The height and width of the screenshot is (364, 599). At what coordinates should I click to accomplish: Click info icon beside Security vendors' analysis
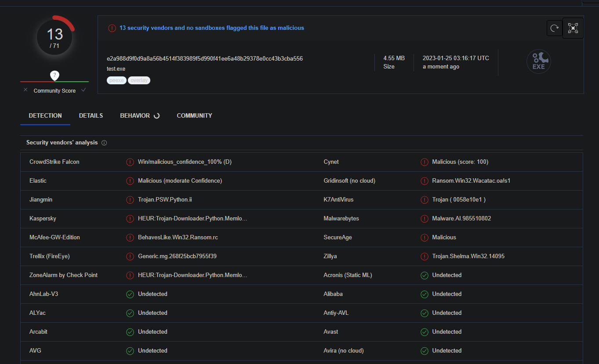[x=104, y=143]
